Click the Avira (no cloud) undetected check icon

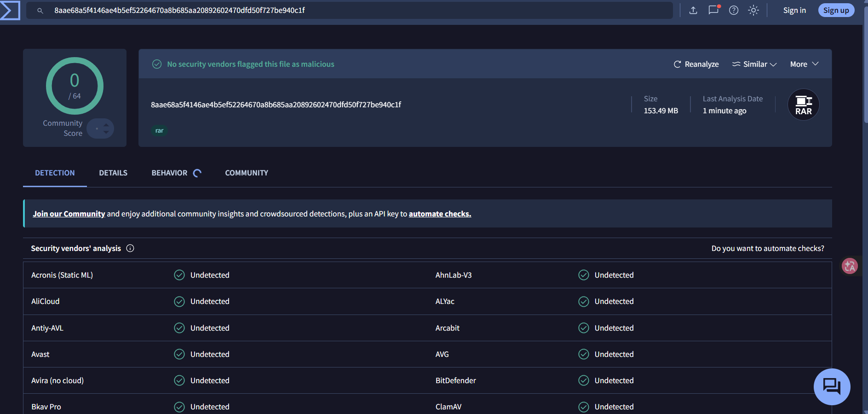pyautogui.click(x=179, y=380)
